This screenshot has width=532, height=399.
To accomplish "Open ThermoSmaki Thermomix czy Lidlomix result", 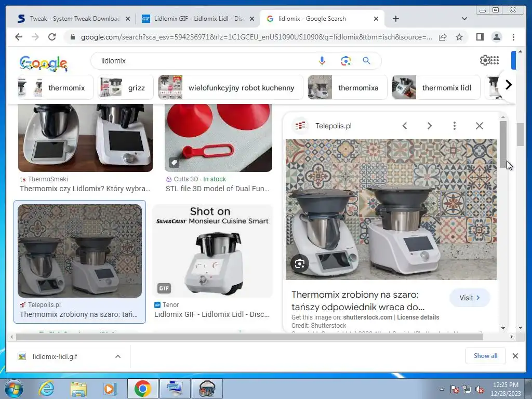I will tap(85, 189).
